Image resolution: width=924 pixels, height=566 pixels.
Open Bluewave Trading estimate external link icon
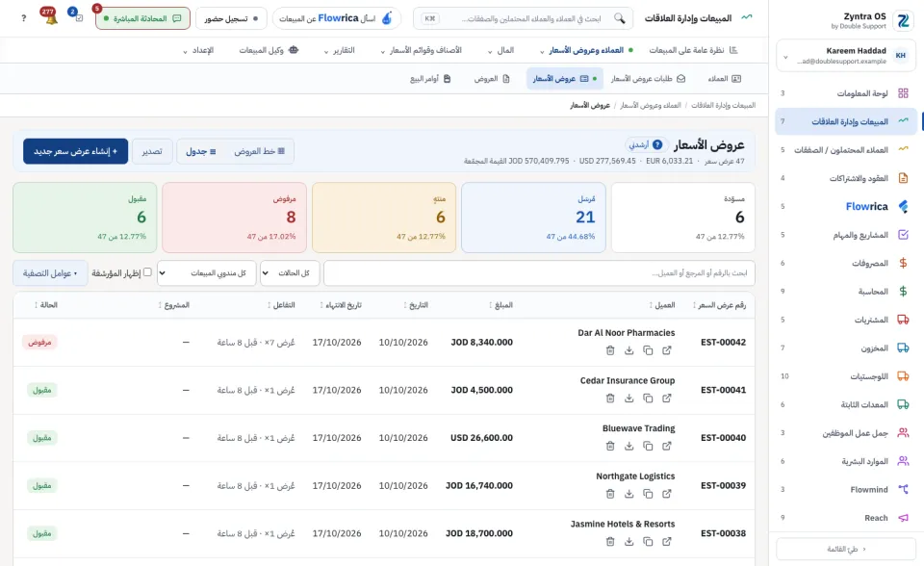pyautogui.click(x=666, y=446)
